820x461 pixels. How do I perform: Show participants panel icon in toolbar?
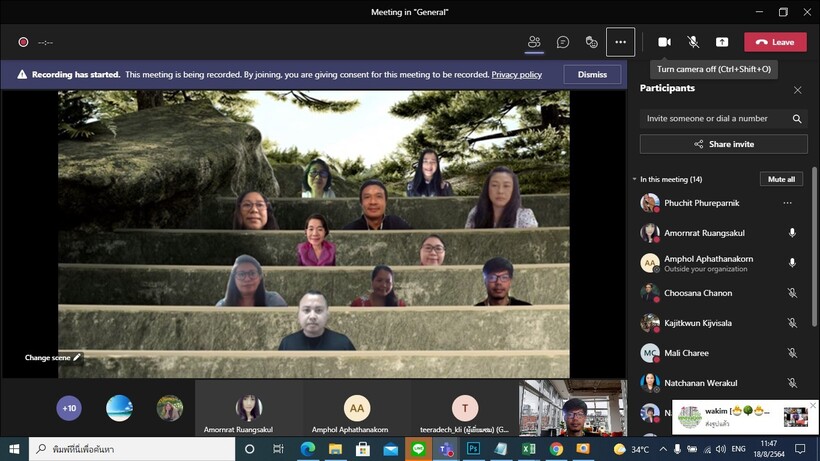pos(534,42)
